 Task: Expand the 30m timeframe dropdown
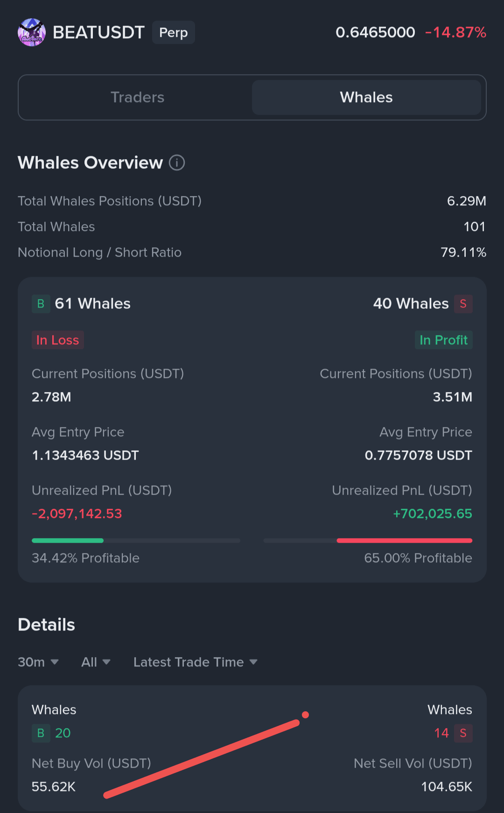pyautogui.click(x=38, y=662)
